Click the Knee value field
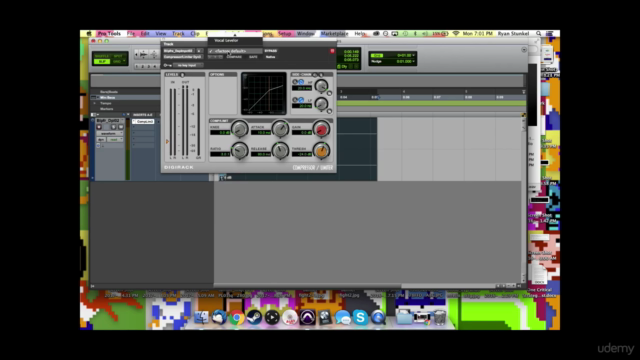Image resolution: width=640 pixels, height=360 pixels. click(x=220, y=133)
